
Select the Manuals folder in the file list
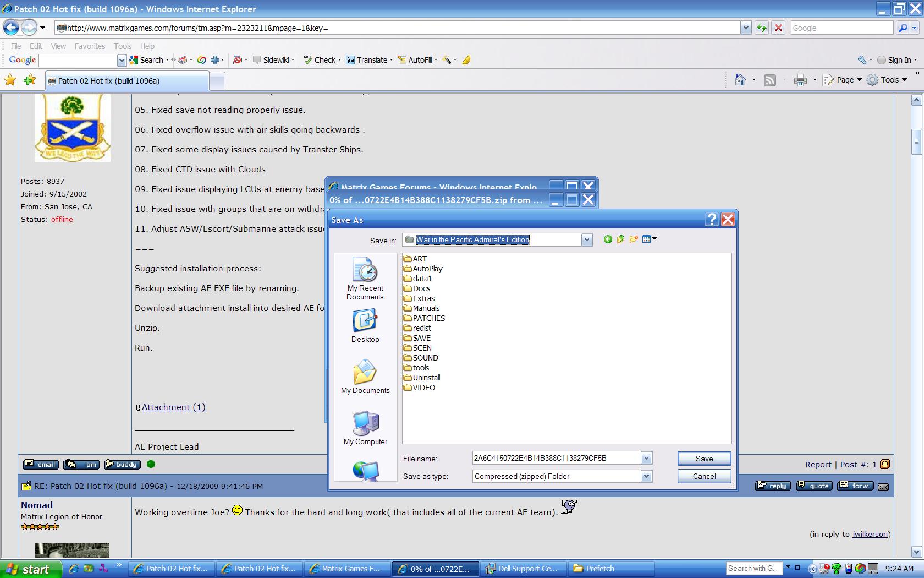[421, 308]
